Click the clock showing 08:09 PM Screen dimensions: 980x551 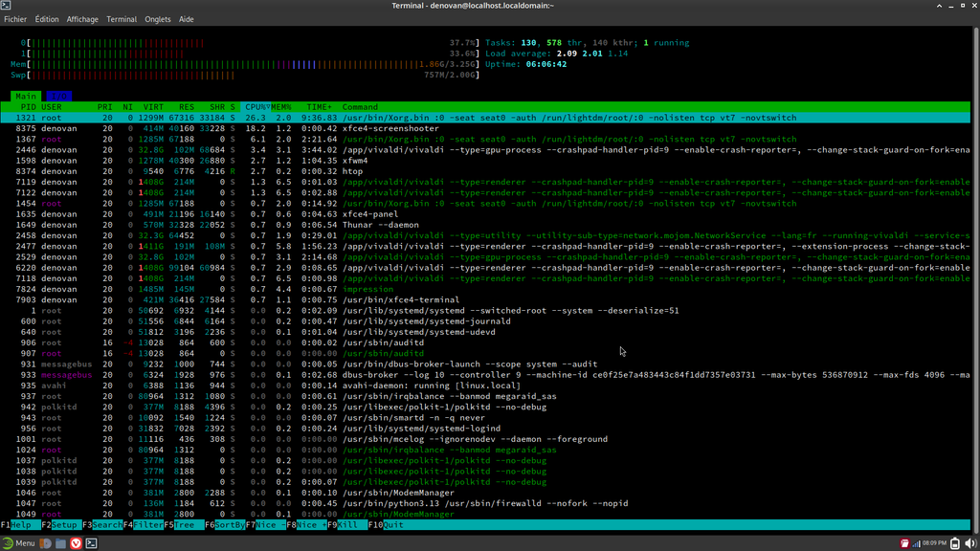click(934, 543)
